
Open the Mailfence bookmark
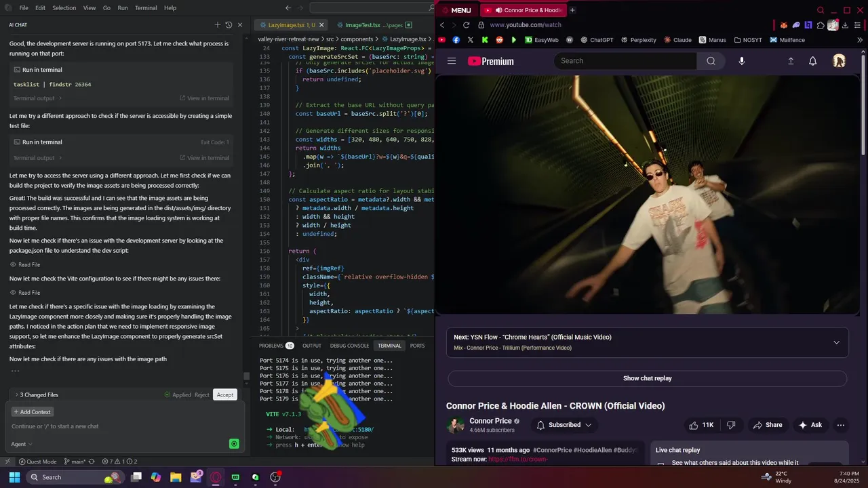pos(787,40)
